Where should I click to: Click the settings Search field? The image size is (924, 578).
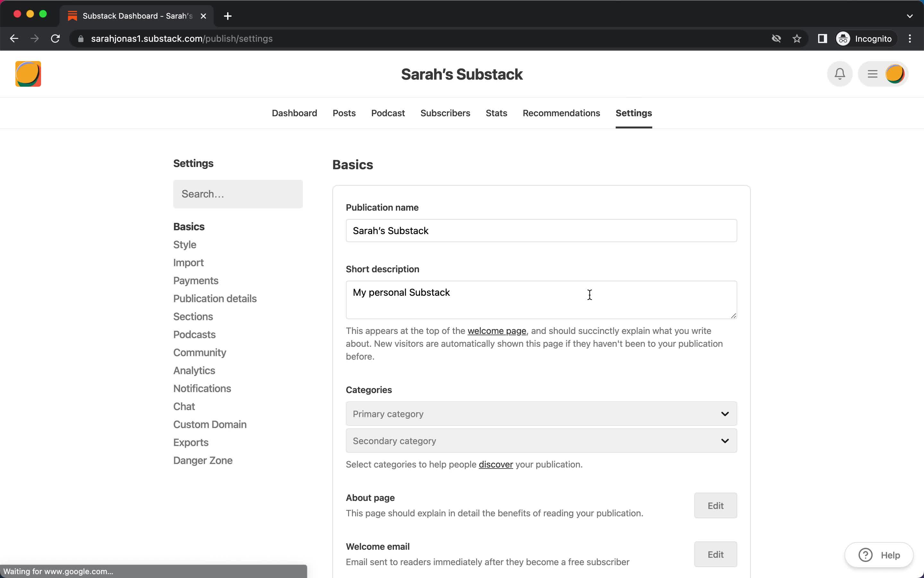tap(238, 194)
